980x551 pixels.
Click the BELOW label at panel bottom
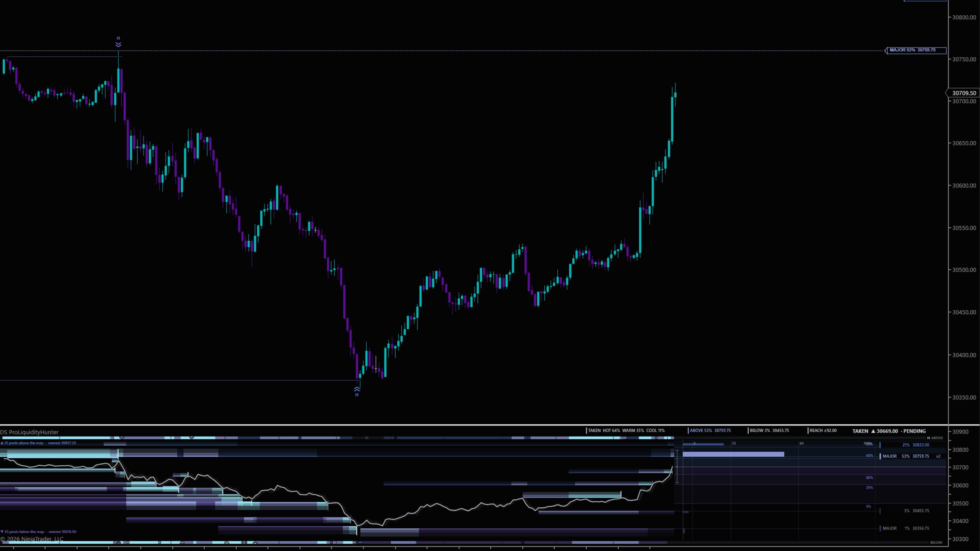pyautogui.click(x=936, y=543)
